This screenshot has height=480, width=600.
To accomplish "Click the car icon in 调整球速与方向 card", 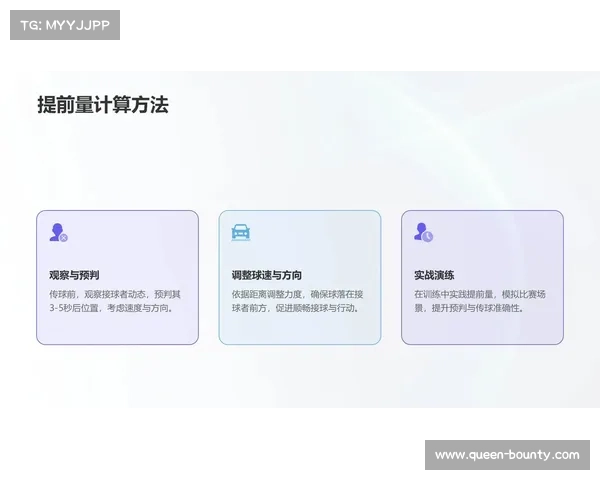I will pos(241,232).
